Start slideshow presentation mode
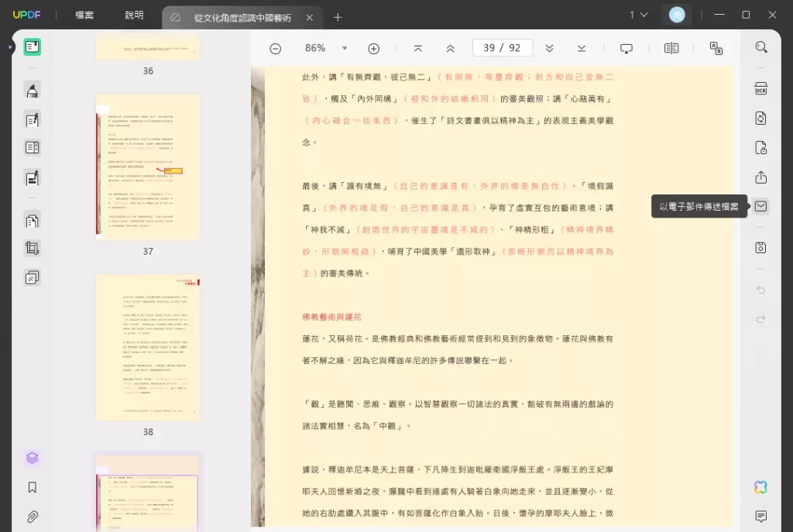Screen dimensions: 793x532 (x=626, y=49)
